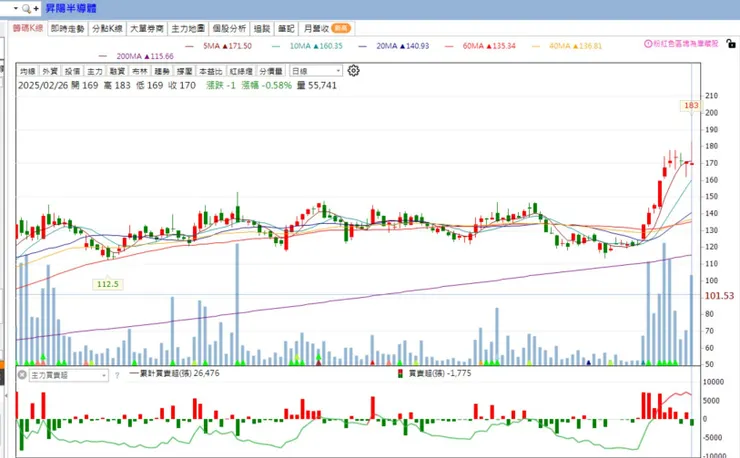Switch to the 分點K線 tab
This screenshot has width=740, height=458.
107,29
